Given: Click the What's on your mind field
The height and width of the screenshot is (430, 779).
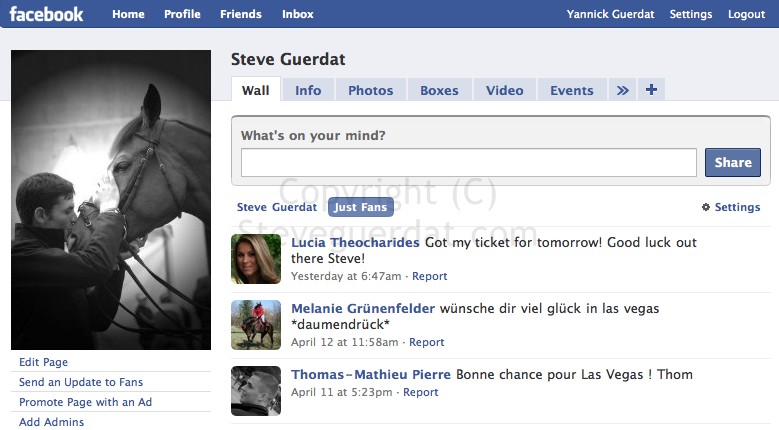Looking at the screenshot, I should point(468,162).
